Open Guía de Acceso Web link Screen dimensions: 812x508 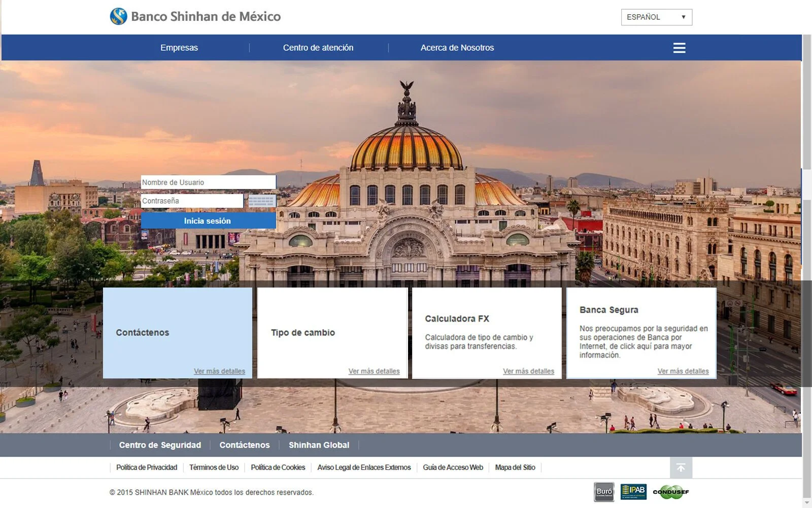click(453, 467)
